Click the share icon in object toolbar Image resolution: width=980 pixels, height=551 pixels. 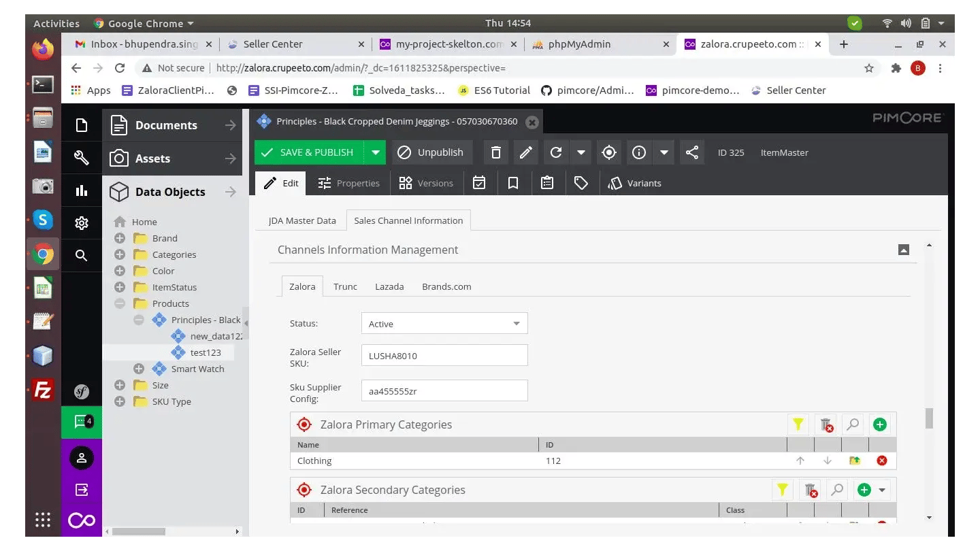pyautogui.click(x=692, y=152)
